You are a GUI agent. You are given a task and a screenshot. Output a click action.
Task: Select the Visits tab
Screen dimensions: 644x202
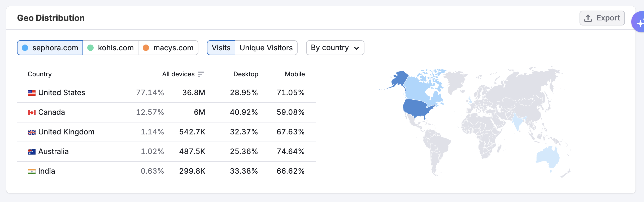coord(221,48)
